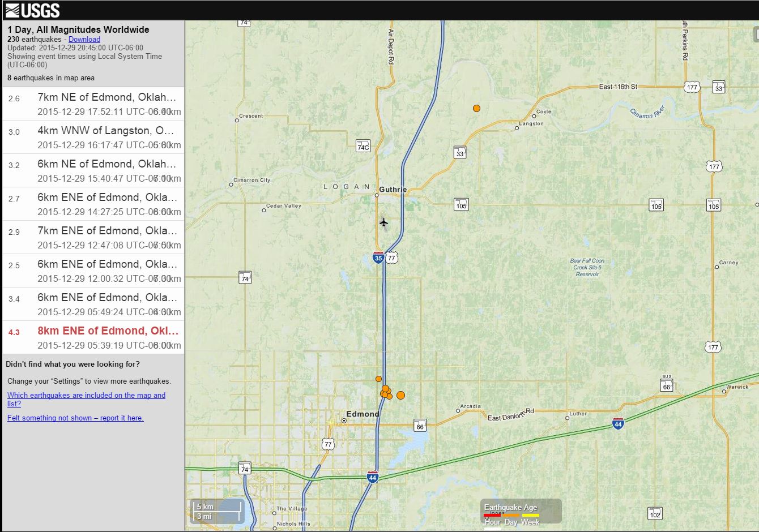759x532 pixels.
Task: Click the red Hour swatch in legend
Action: click(x=492, y=516)
